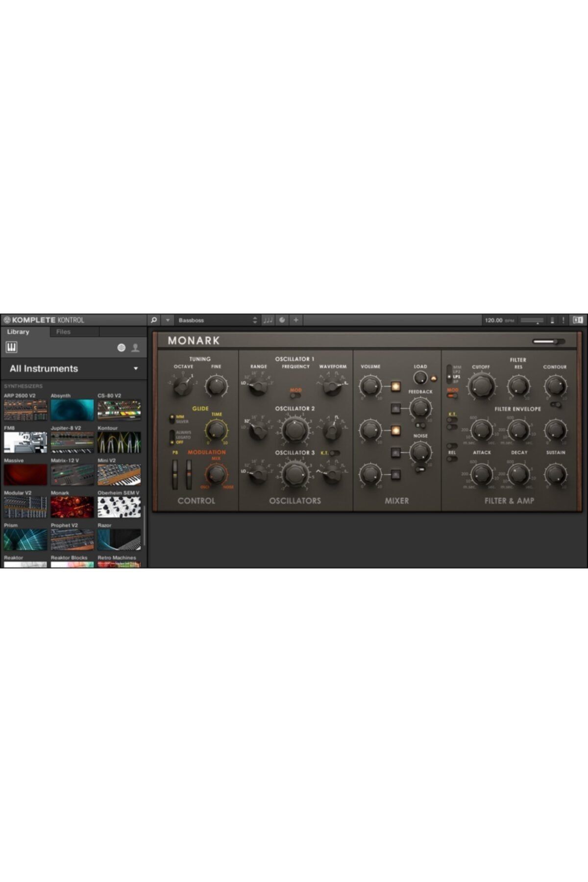Screen dimensions: 588x882
Task: Click the 120.00 BPM tempo field
Action: tap(499, 320)
